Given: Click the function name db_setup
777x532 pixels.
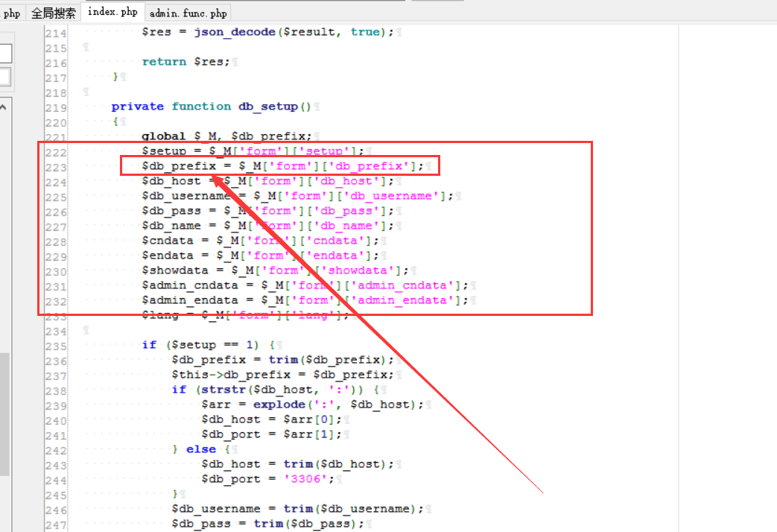Looking at the screenshot, I should coord(268,106).
